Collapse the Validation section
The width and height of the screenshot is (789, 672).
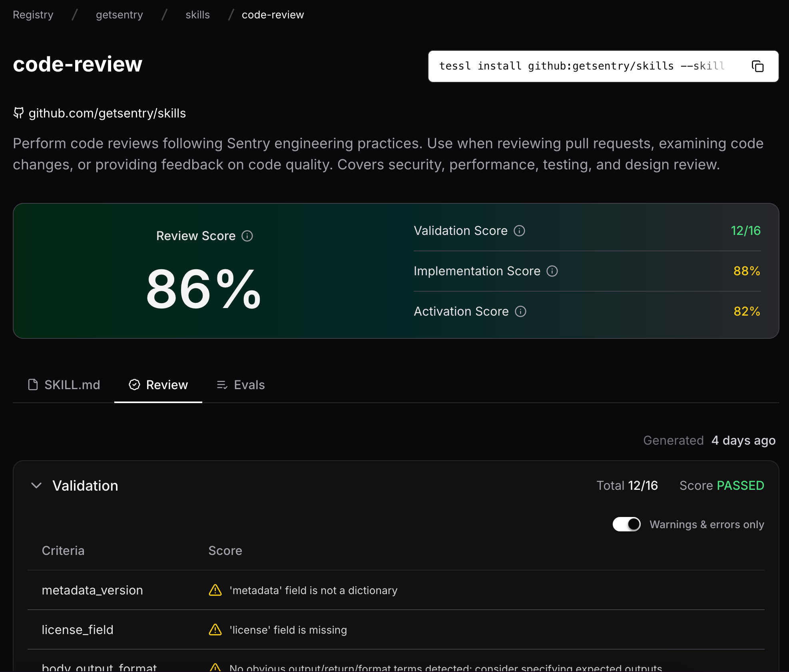click(36, 485)
